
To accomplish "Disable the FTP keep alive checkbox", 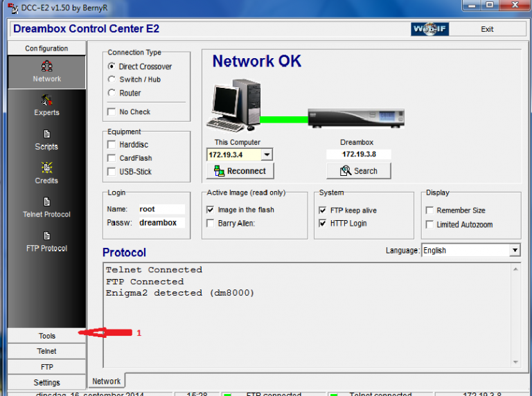I will 323,210.
